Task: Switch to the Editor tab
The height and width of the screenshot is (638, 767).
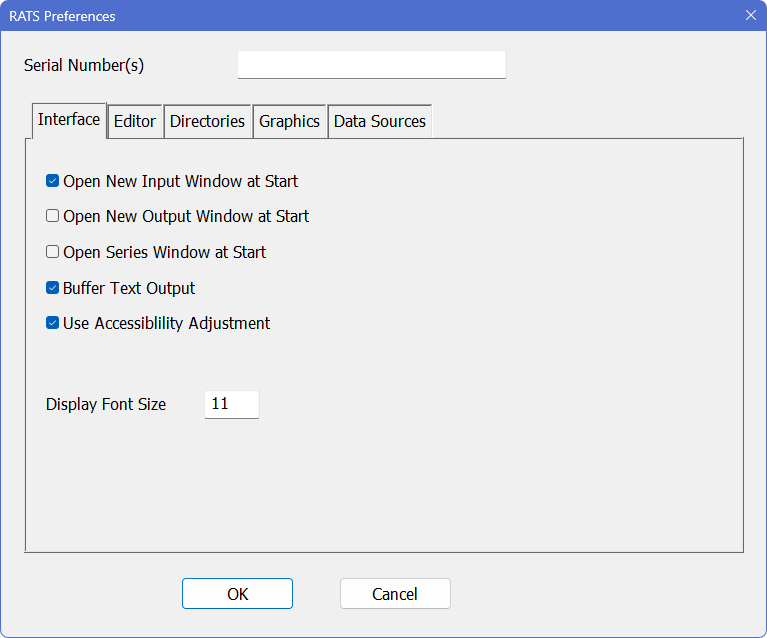Action: click(135, 121)
